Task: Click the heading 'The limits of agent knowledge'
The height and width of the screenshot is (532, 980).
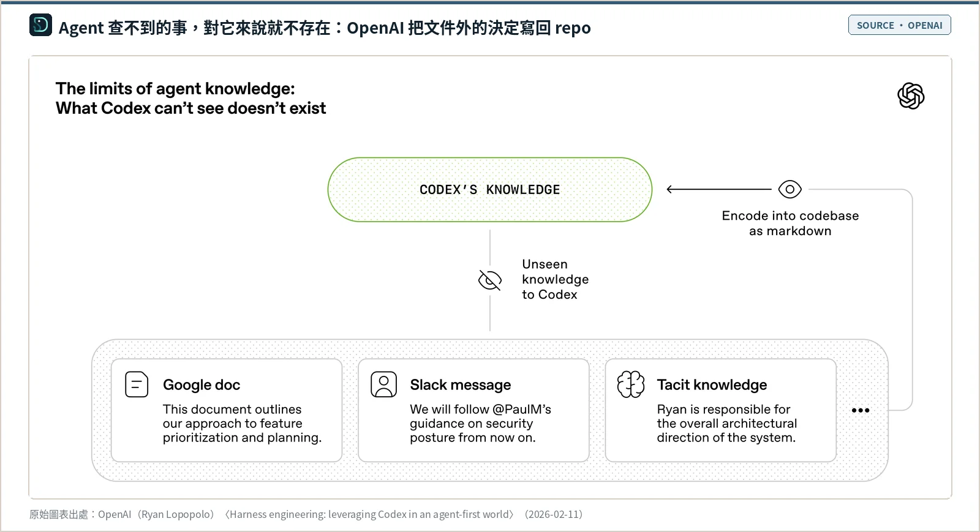Action: [175, 89]
